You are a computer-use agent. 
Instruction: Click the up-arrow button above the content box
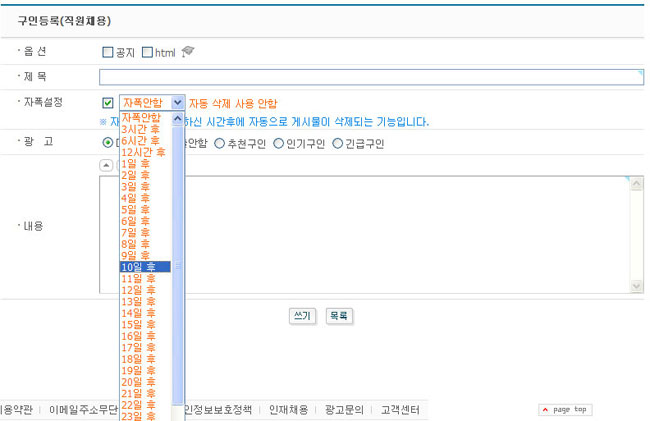coord(106,165)
